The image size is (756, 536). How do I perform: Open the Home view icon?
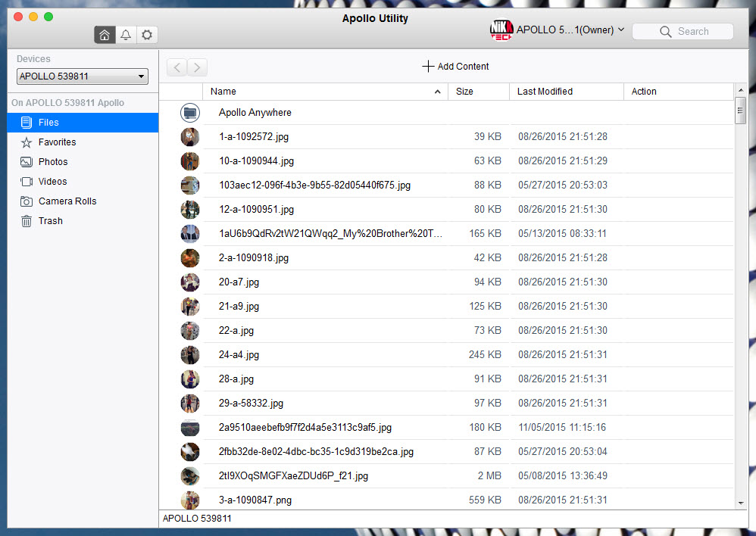[105, 35]
